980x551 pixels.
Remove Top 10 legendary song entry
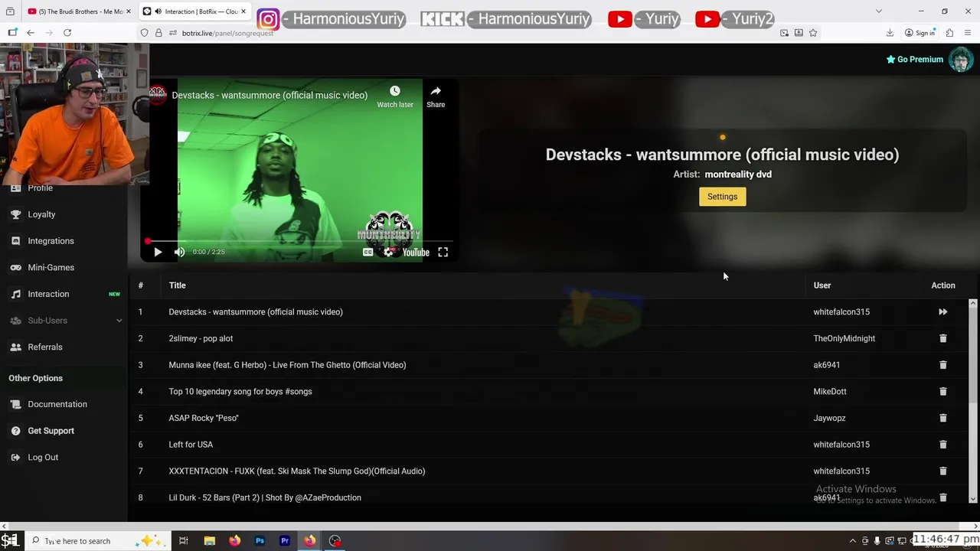(942, 391)
